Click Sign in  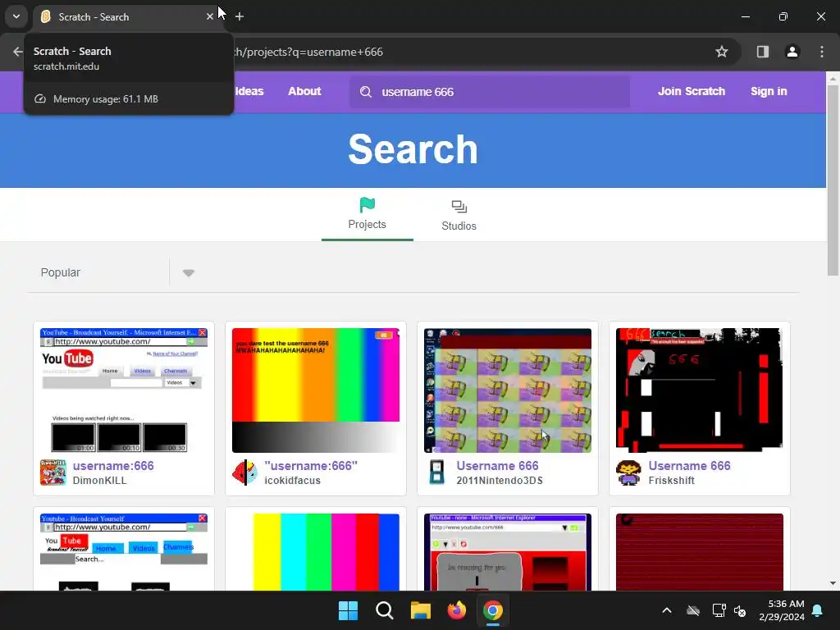769,92
